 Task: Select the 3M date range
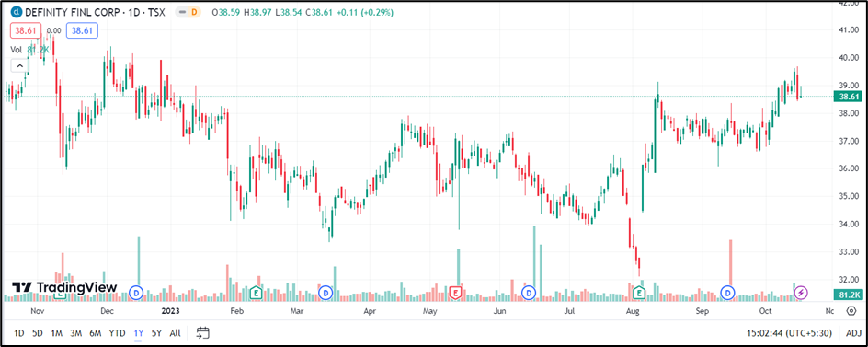pyautogui.click(x=75, y=333)
